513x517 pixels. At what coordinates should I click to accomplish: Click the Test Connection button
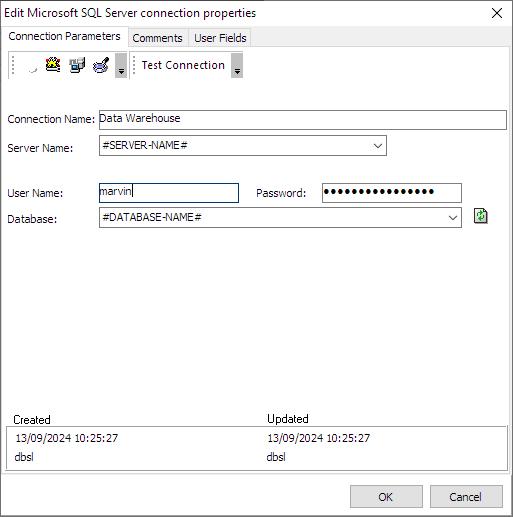[183, 65]
